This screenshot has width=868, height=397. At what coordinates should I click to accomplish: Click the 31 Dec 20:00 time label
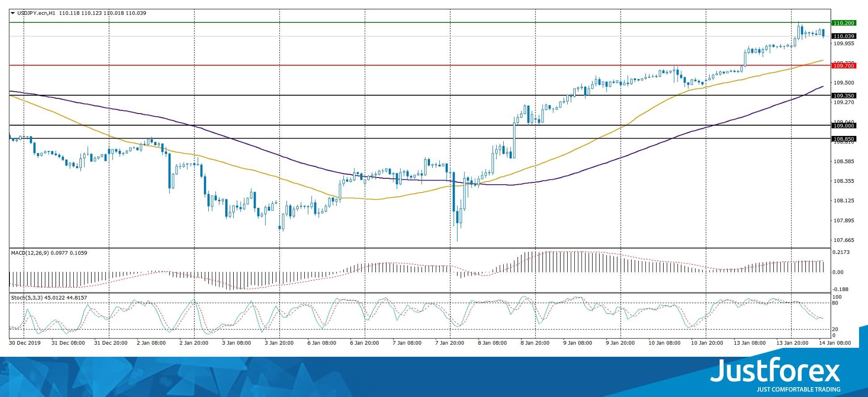click(110, 343)
